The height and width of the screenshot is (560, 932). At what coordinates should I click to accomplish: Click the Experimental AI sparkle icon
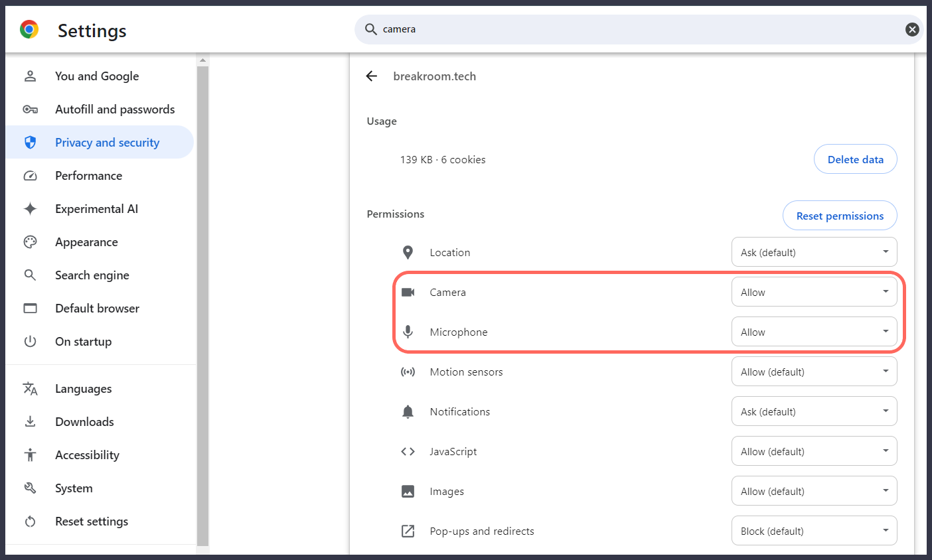point(30,208)
